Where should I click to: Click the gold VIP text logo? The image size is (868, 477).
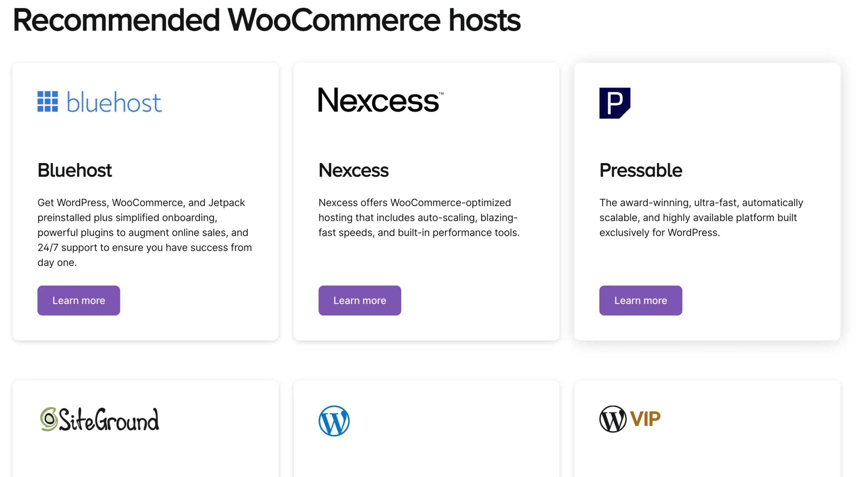click(x=645, y=419)
